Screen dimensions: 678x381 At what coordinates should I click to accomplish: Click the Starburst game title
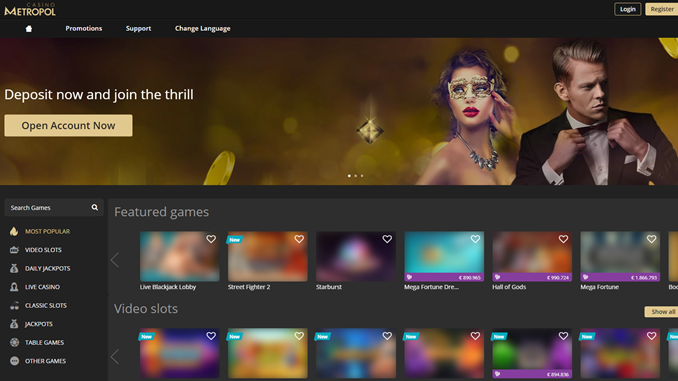pyautogui.click(x=329, y=287)
